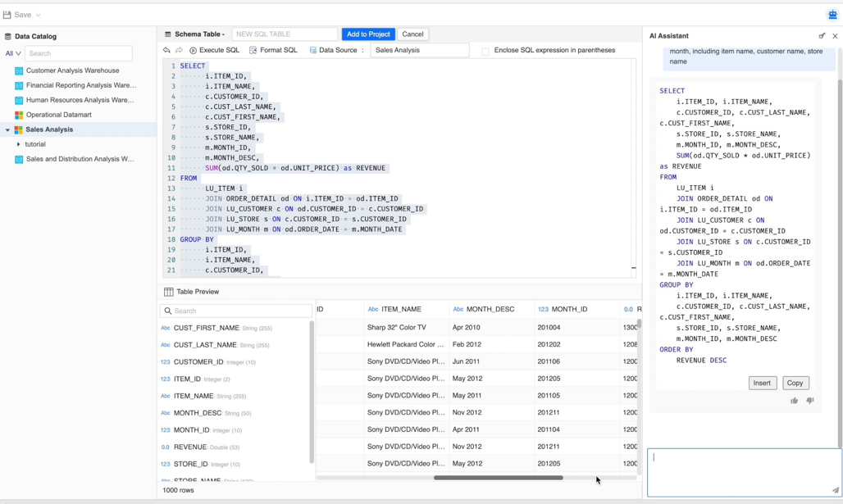The height and width of the screenshot is (504, 843).
Task: Click the Cancel button
Action: (413, 34)
